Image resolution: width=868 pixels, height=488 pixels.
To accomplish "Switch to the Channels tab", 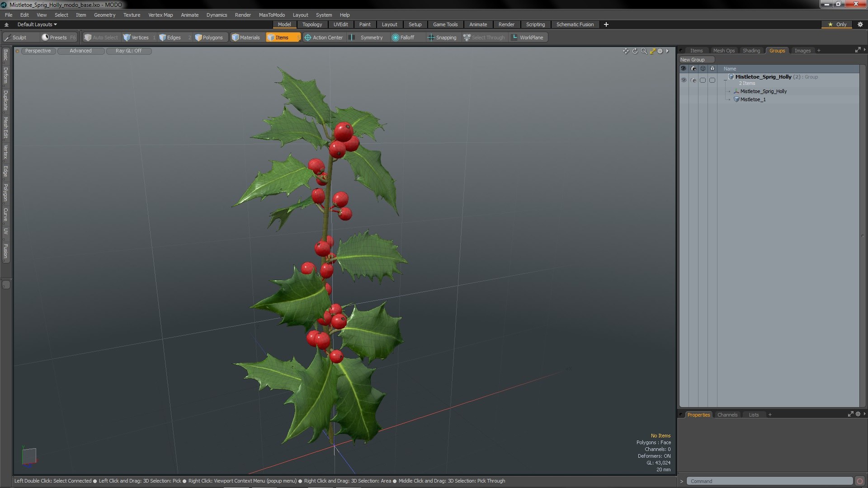I will click(x=727, y=415).
